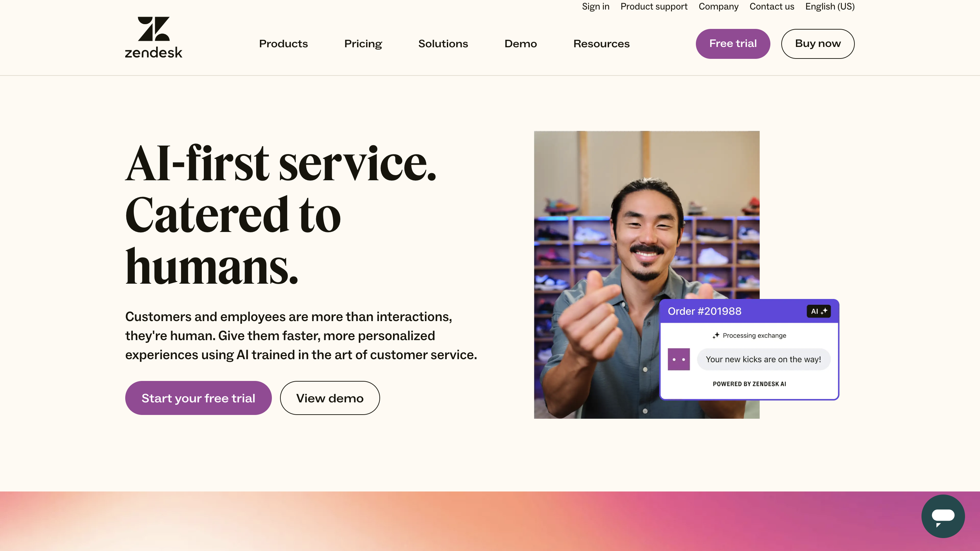Click the AI sparkle badge on order card
The image size is (980, 551).
click(x=818, y=311)
